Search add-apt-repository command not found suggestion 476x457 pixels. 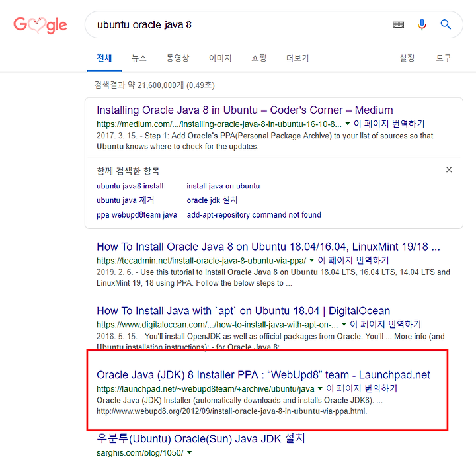(254, 215)
